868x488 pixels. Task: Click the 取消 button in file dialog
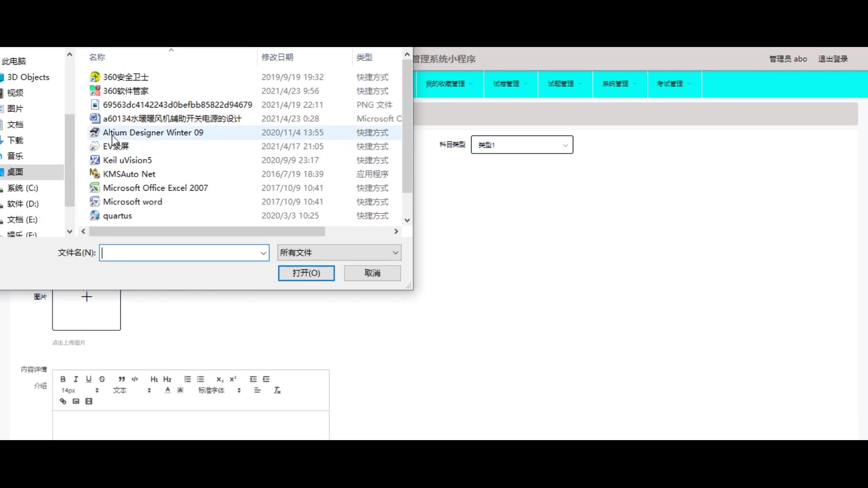(x=373, y=273)
